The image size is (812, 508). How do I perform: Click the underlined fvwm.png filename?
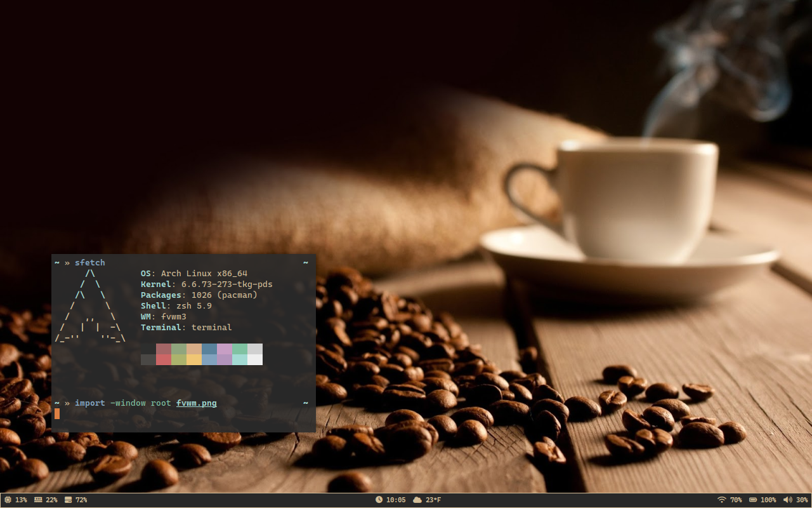tap(197, 403)
